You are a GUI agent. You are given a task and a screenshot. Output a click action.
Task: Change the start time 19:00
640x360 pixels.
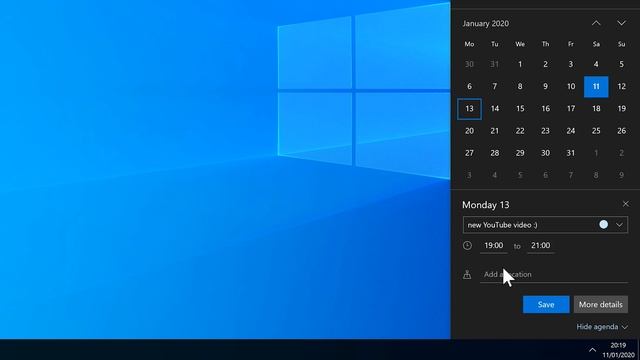coord(493,246)
